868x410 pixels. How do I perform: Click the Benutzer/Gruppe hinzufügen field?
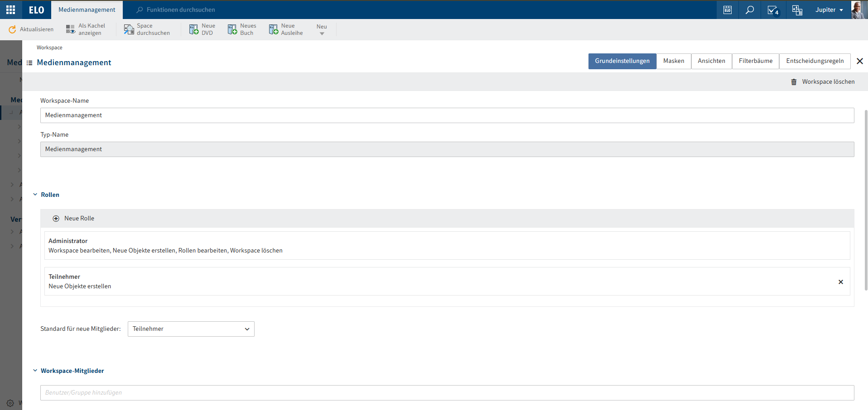(x=447, y=393)
